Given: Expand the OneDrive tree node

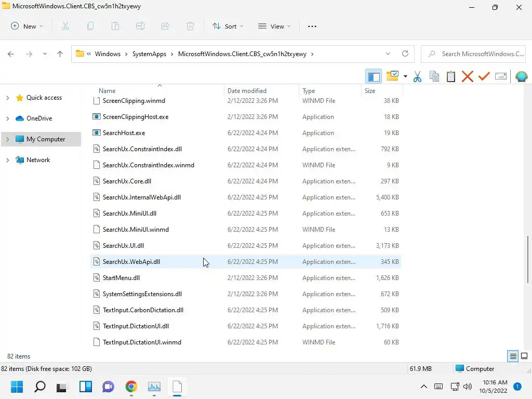Looking at the screenshot, I should click(7, 118).
